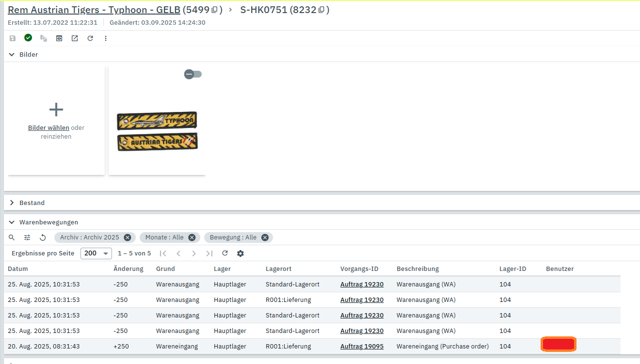The image size is (640, 364).
Task: Select the Austrian Tigers keychain thumbnail
Action: pyautogui.click(x=157, y=131)
